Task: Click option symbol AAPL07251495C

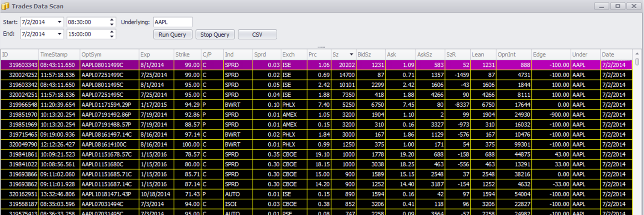Action: coord(109,95)
